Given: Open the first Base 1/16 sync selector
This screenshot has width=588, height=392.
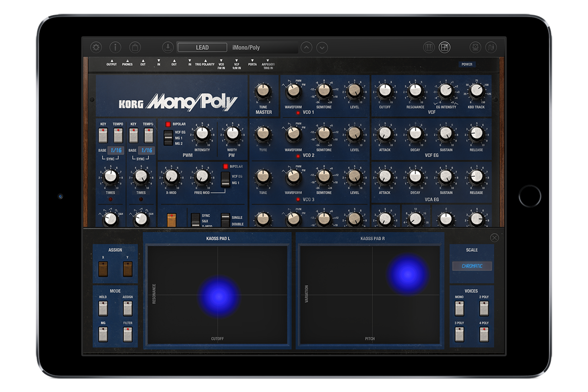Looking at the screenshot, I should (x=116, y=150).
